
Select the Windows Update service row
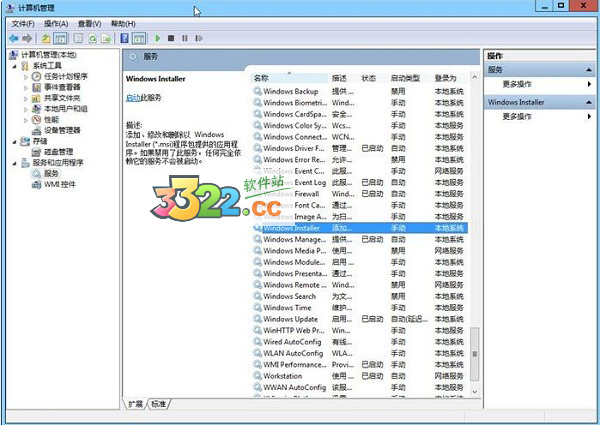coord(290,319)
